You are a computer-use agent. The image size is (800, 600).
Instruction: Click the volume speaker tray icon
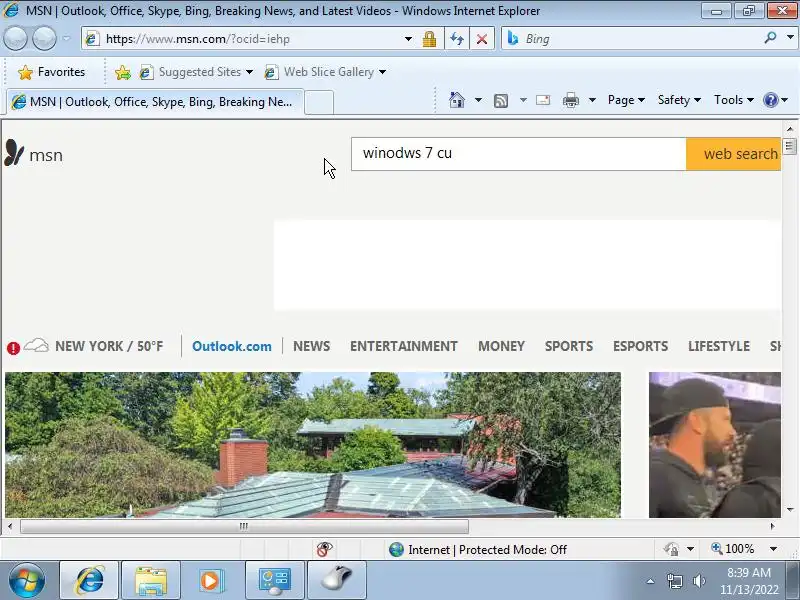pyautogui.click(x=699, y=581)
